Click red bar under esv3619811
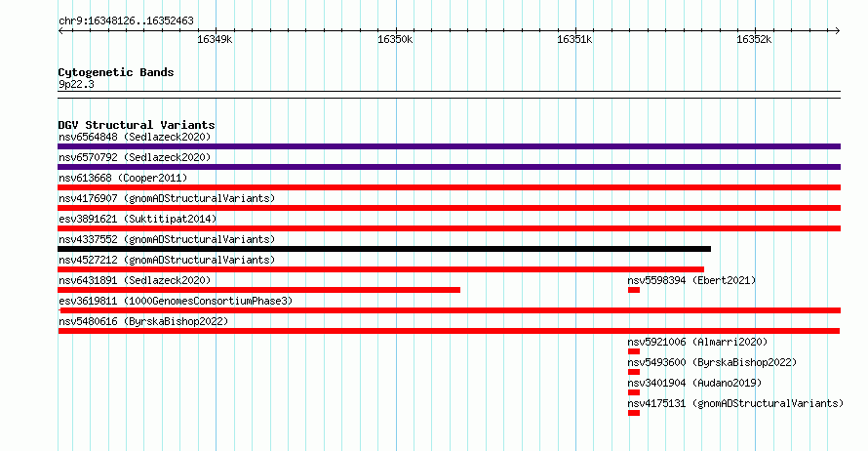The height and width of the screenshot is (451, 868). click(x=450, y=310)
